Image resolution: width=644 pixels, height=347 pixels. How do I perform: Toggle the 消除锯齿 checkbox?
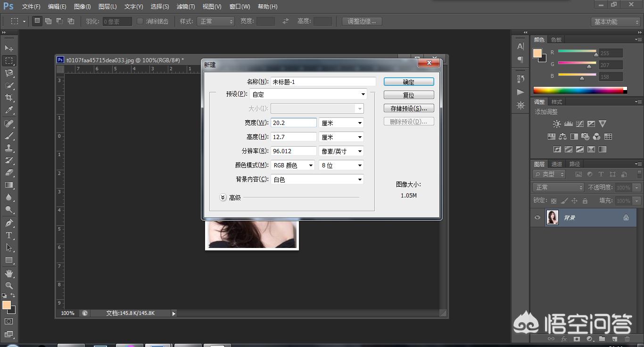pyautogui.click(x=140, y=21)
